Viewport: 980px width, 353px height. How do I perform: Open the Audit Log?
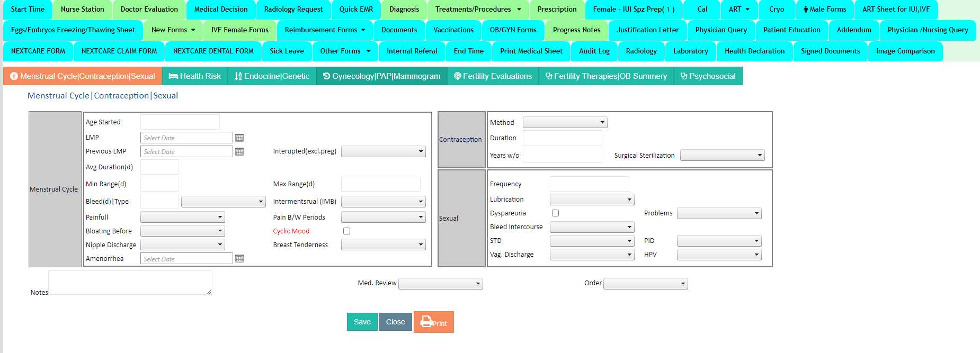tap(594, 51)
